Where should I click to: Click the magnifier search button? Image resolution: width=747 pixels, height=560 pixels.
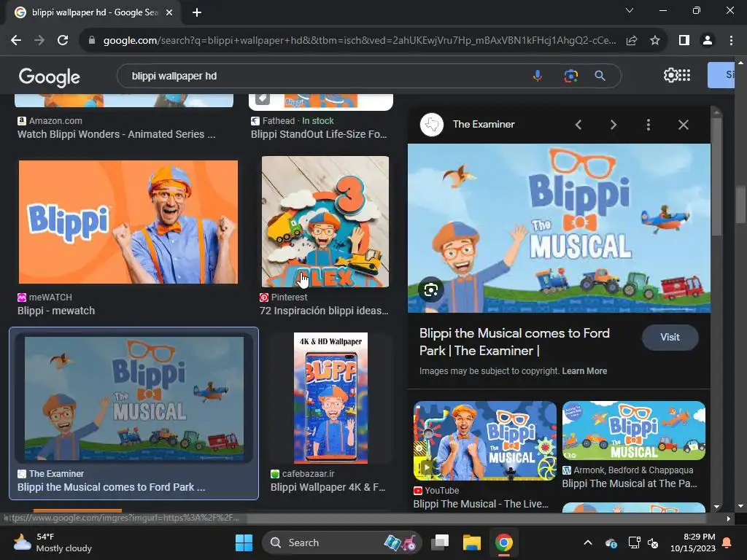click(600, 76)
